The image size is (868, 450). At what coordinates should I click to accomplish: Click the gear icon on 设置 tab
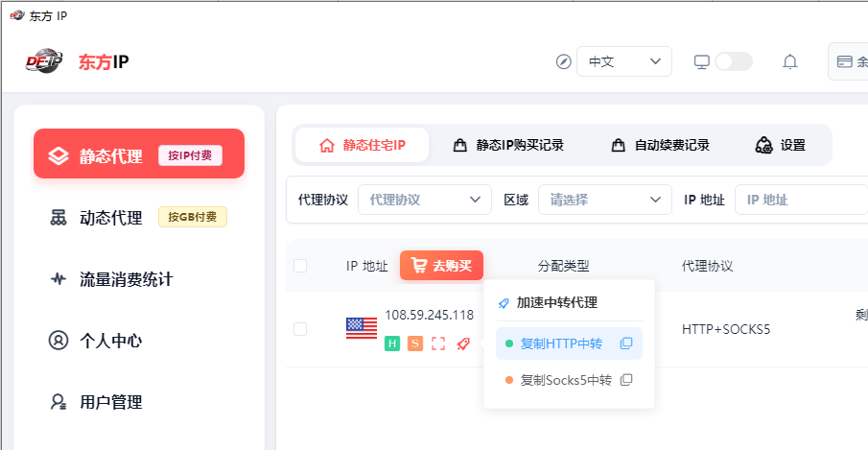(763, 145)
